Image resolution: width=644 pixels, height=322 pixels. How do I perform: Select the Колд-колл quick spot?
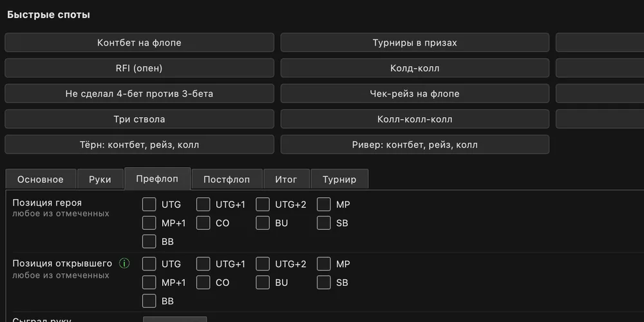point(415,68)
